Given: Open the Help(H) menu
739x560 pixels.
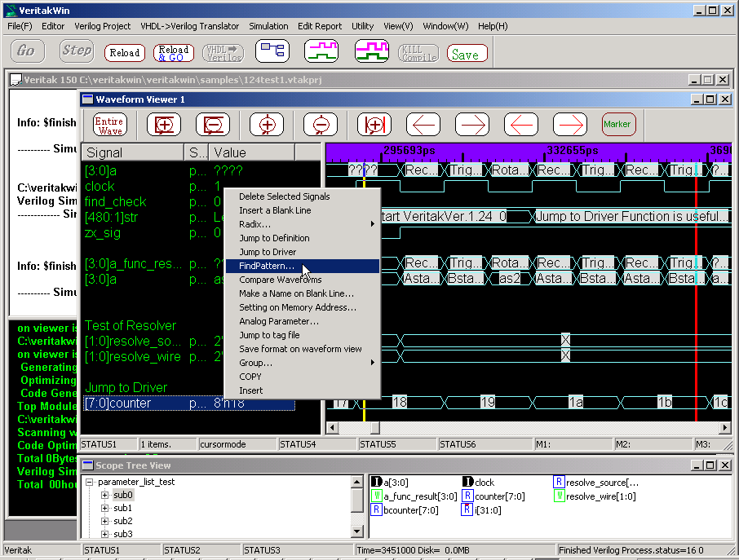Looking at the screenshot, I should pyautogui.click(x=493, y=26).
